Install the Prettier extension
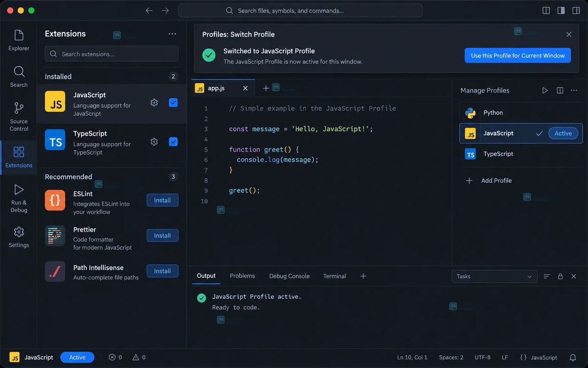 coord(162,236)
